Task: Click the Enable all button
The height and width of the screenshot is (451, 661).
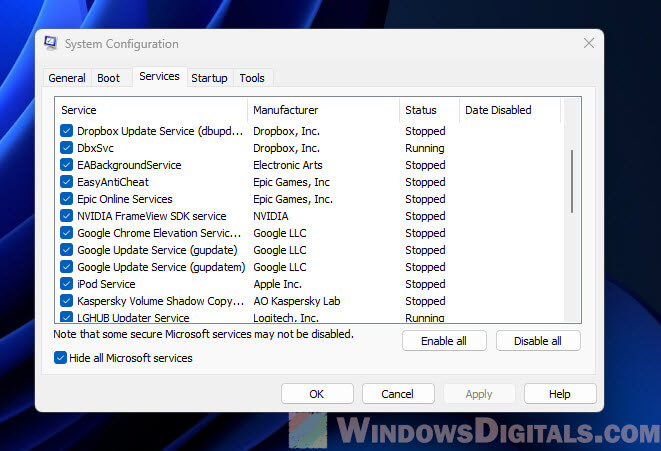Action: pos(444,341)
